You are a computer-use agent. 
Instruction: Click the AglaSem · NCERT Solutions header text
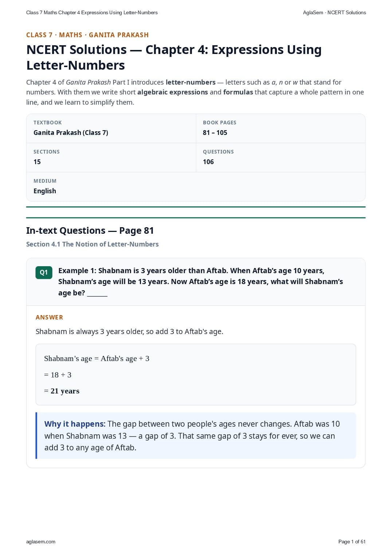[334, 12]
